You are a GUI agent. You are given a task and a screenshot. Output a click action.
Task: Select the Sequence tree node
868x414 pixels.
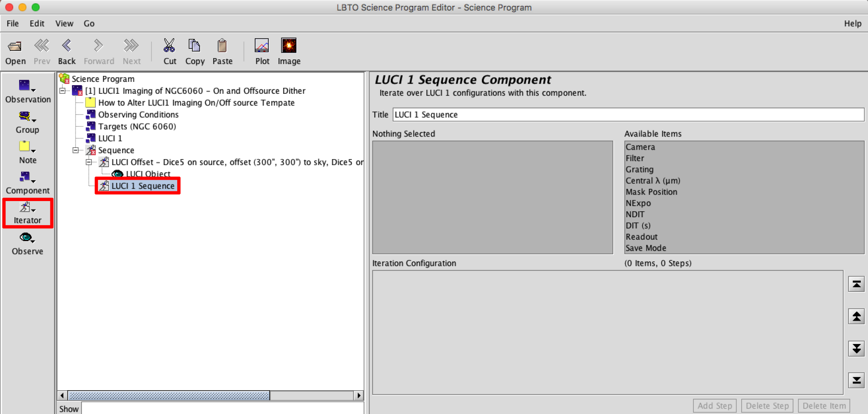coord(116,150)
